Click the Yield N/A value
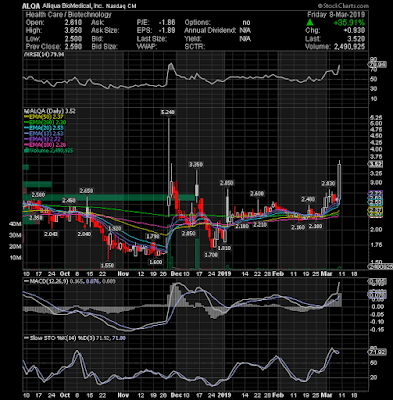The height and width of the screenshot is (400, 393). click(245, 39)
